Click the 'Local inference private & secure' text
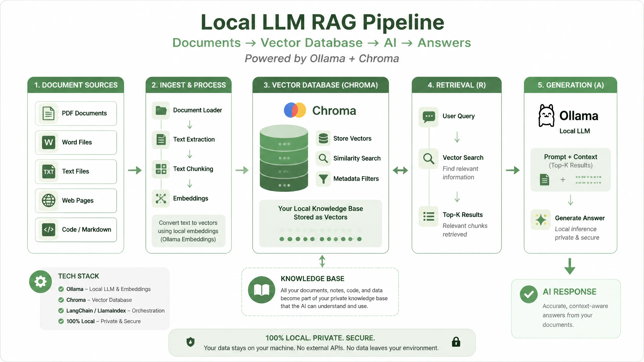 coord(577,233)
